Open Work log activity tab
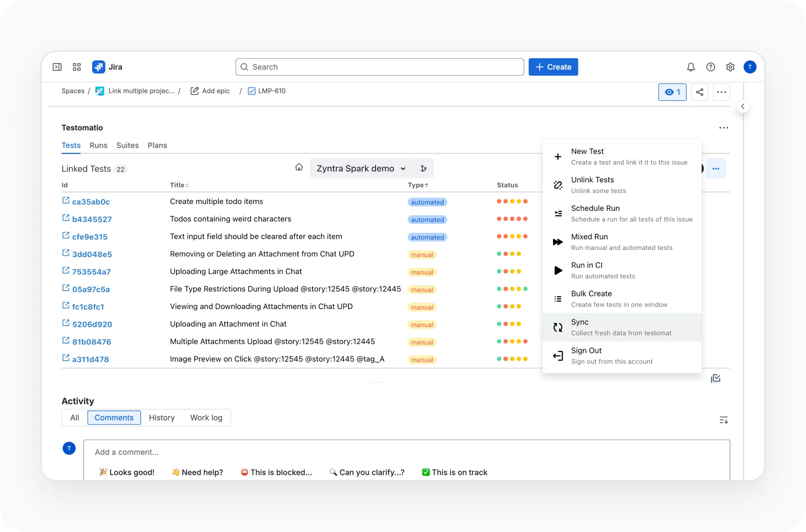Image resolution: width=806 pixels, height=532 pixels. point(206,418)
